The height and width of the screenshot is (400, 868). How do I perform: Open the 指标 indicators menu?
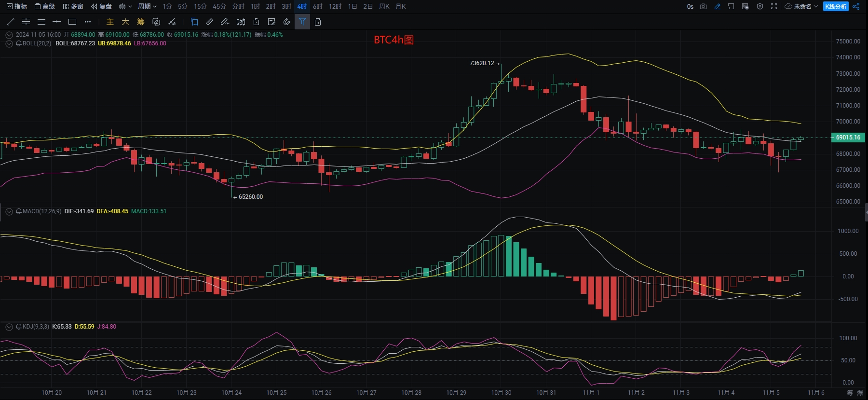[17, 6]
